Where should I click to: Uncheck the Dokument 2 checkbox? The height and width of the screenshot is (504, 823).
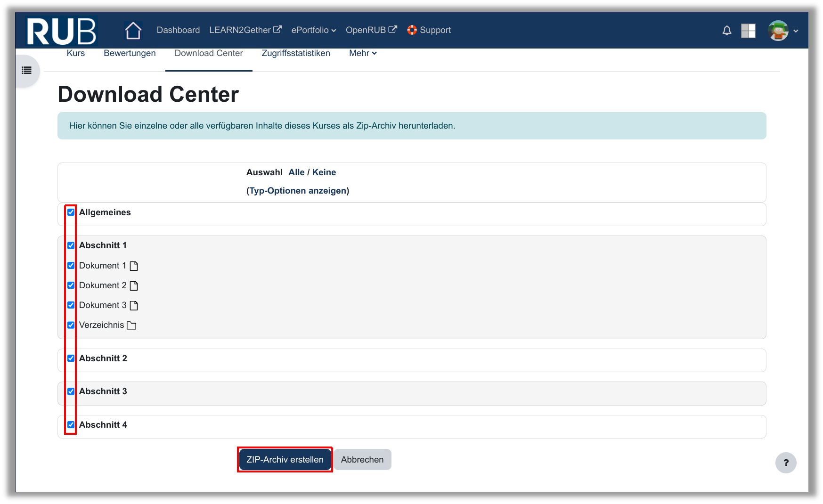point(71,285)
